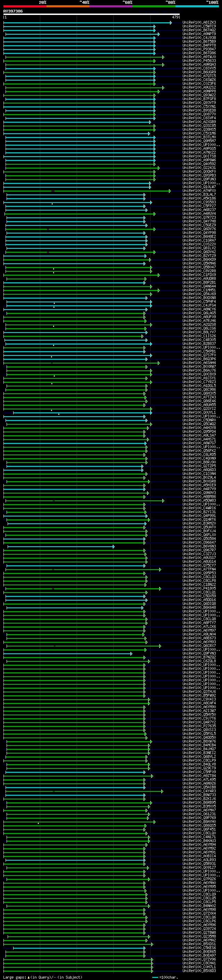Click hit label UniRef100_A2XGB9
This screenshot has height=980, width=222.
point(199,122)
